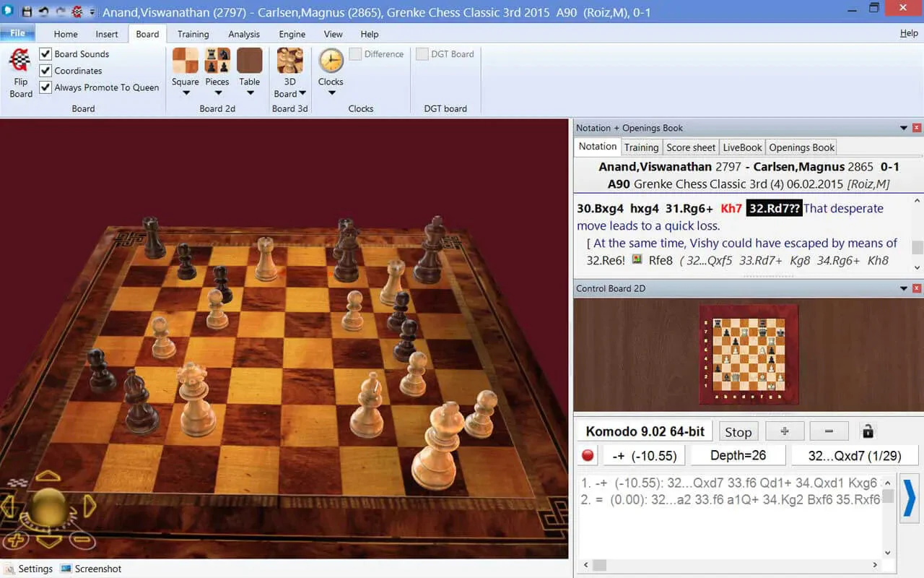This screenshot has height=578, width=924.
Task: Click the notation panel vertical scrollbar
Action: (918, 235)
